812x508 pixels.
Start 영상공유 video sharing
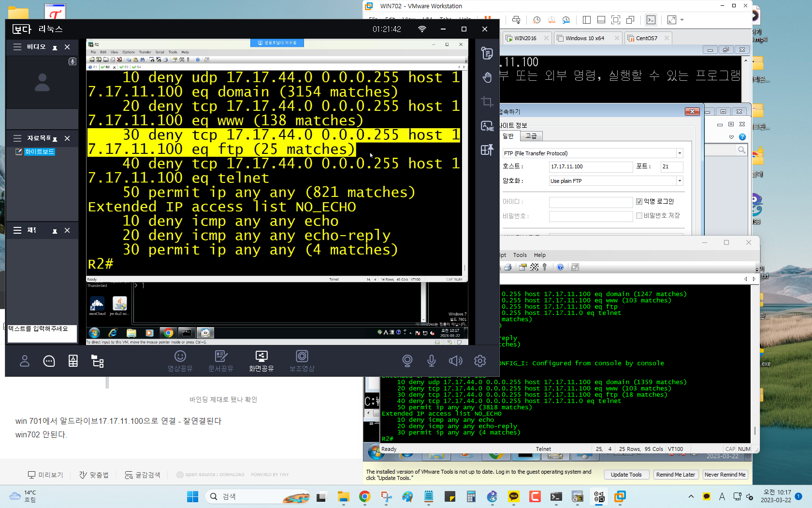pos(180,361)
